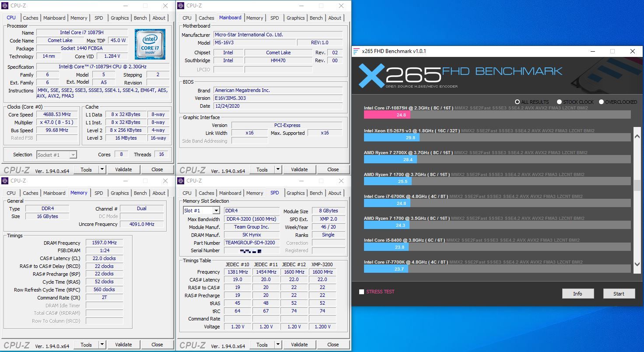Click the mainboard Model field MS-16V3
This screenshot has width=644, height=352.
[x=255, y=42]
